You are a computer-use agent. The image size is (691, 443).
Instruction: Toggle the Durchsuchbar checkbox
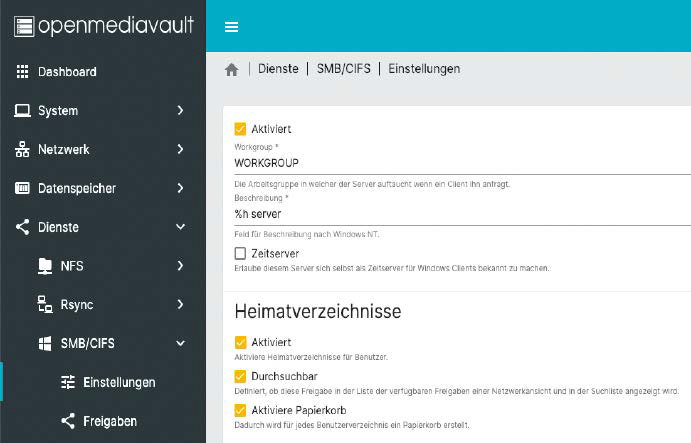point(240,376)
